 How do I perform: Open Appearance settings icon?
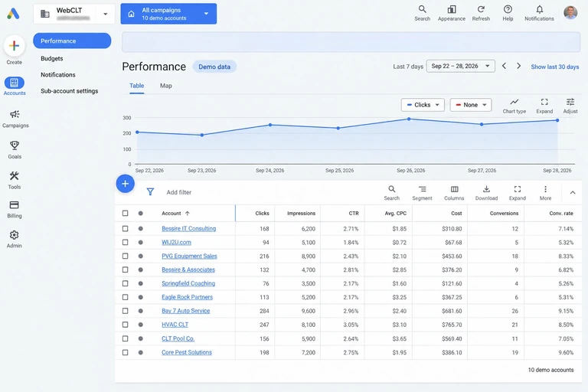point(452,9)
